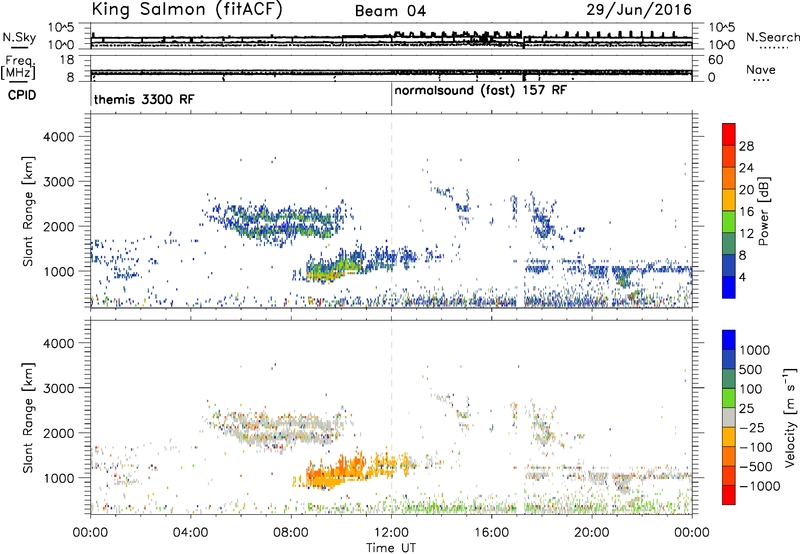This screenshot has width=800, height=554.
Task: Pick the red bottom segment of Velocity colorbar
Action: (x=729, y=495)
